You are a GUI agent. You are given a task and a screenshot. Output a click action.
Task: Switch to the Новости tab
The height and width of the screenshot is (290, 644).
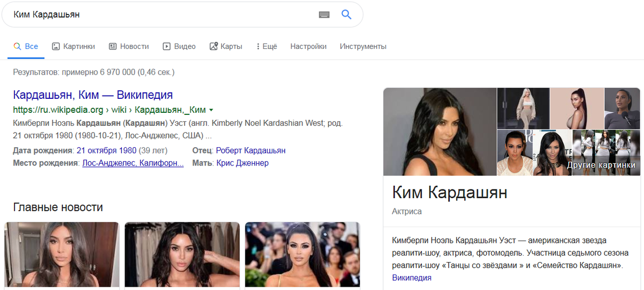click(x=129, y=47)
